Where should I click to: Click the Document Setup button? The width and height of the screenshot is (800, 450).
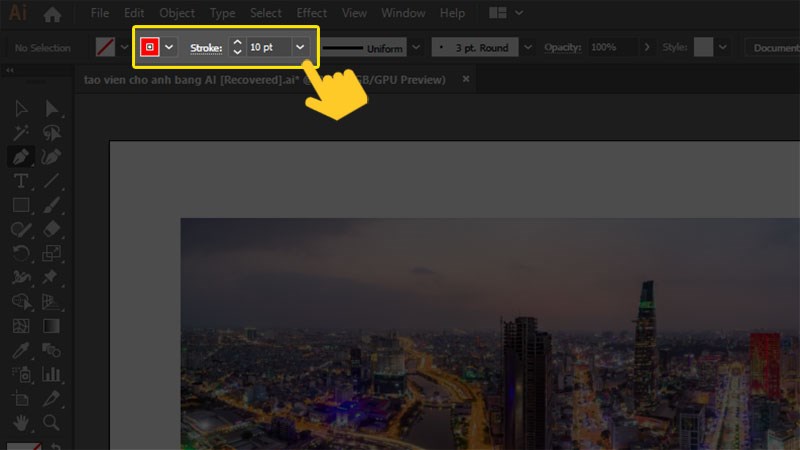click(x=772, y=47)
